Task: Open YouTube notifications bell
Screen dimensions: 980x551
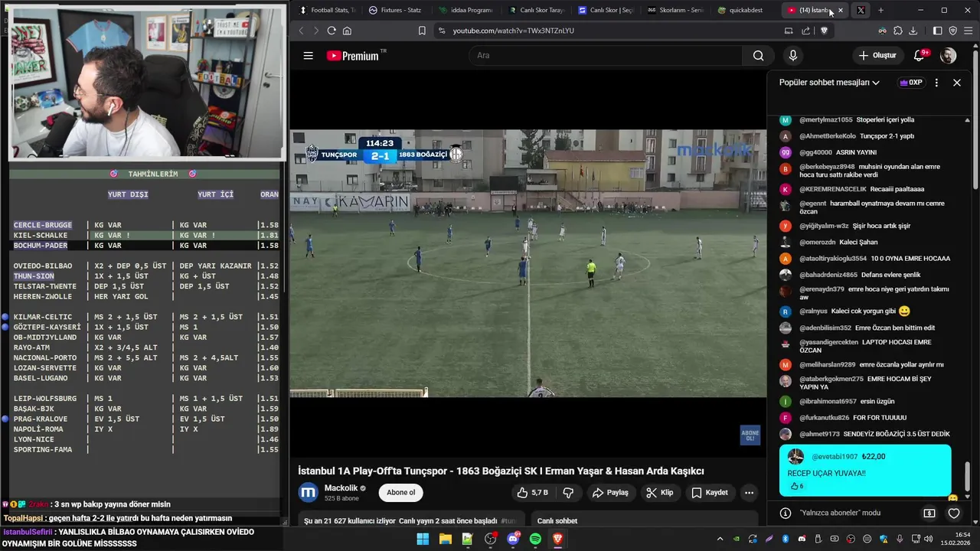Action: (x=920, y=55)
